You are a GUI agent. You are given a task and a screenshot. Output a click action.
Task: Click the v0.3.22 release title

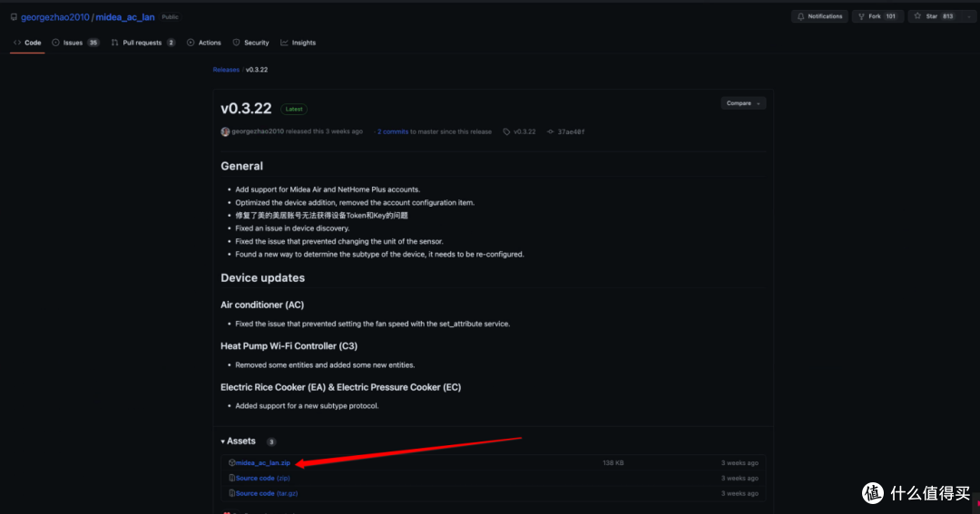(x=246, y=109)
